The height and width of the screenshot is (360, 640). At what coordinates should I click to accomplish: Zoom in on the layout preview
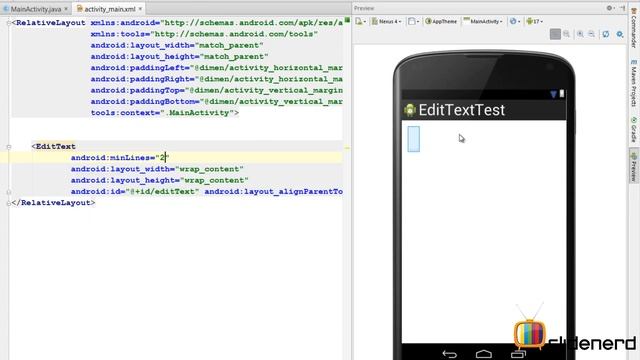pyautogui.click(x=580, y=34)
